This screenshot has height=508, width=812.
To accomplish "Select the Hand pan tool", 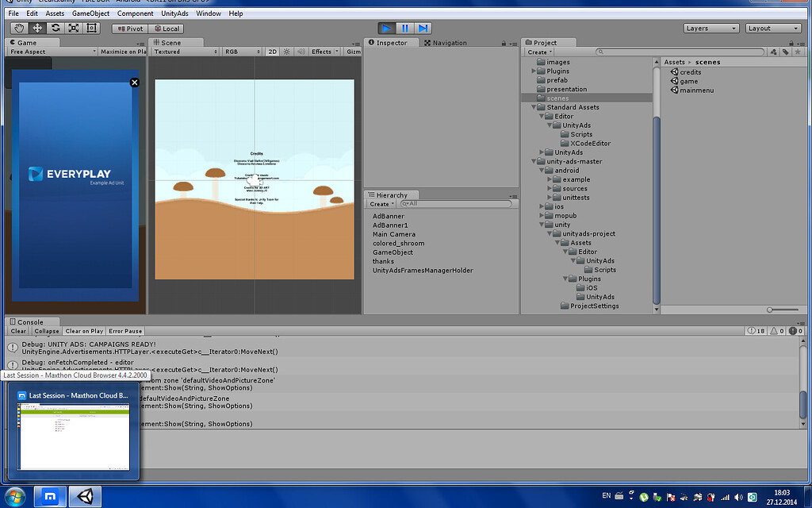I will tap(18, 28).
